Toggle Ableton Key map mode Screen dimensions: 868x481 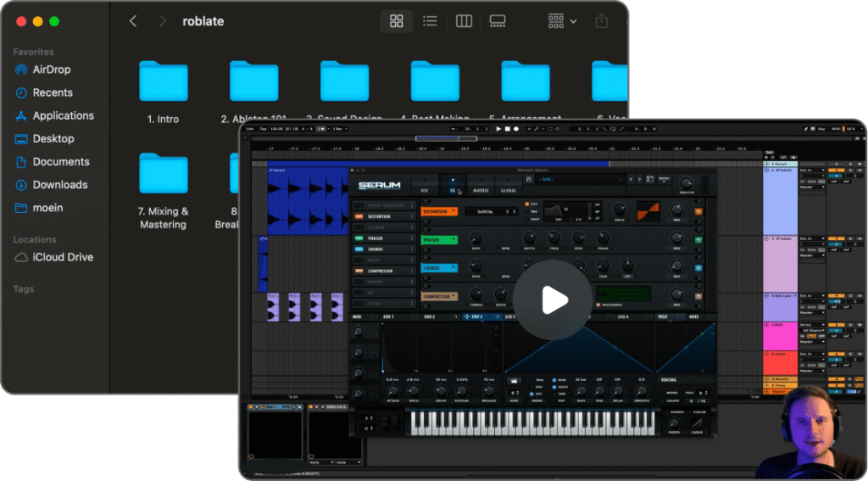coord(821,129)
